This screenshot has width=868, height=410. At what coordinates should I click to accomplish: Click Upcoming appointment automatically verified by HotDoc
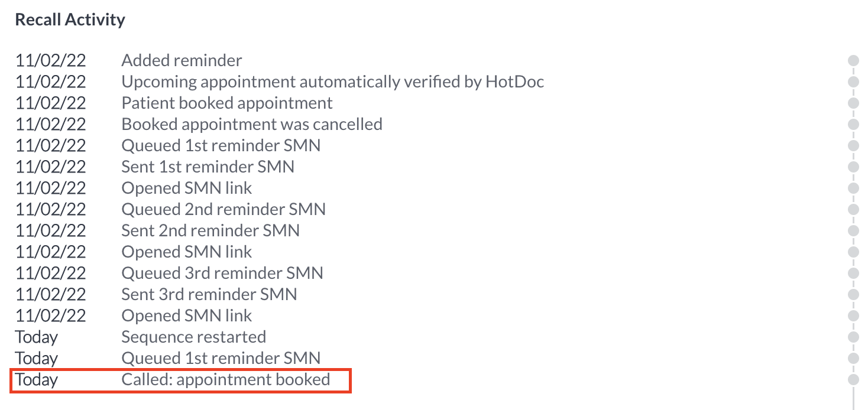[x=333, y=82]
